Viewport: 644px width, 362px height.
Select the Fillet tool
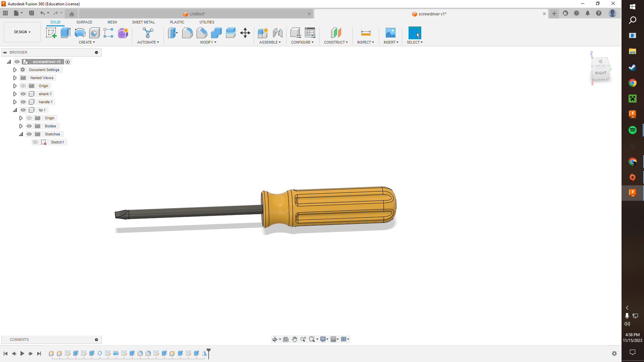coord(187,33)
